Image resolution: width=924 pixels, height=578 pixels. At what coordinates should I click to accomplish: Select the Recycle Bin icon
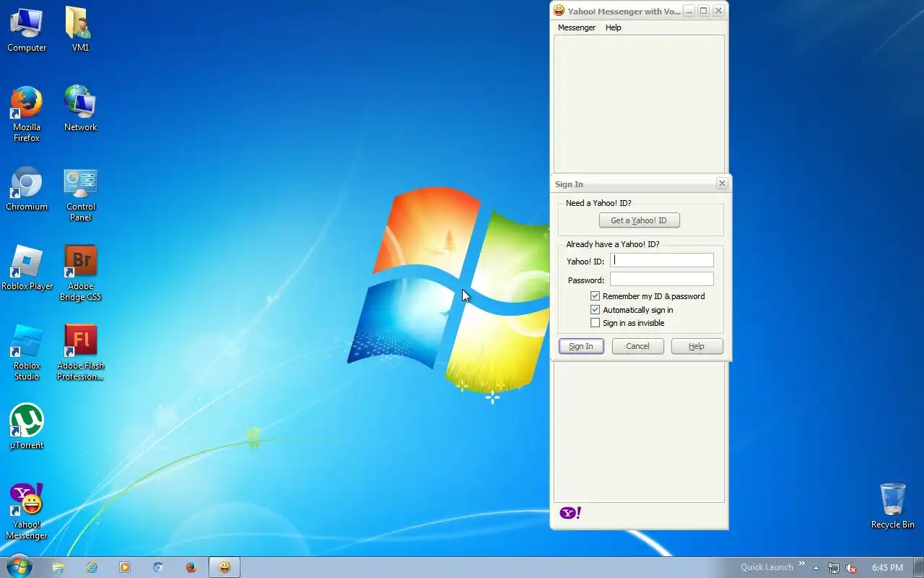[892, 506]
